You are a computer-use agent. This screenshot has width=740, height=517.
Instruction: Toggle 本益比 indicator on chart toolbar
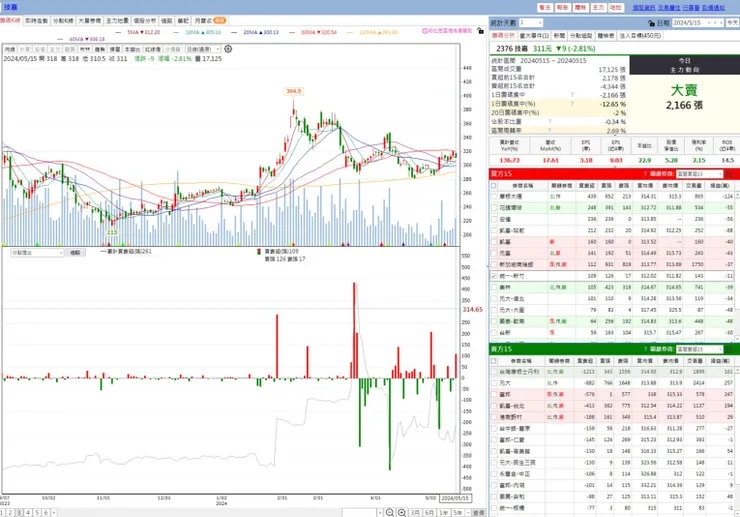click(132, 49)
